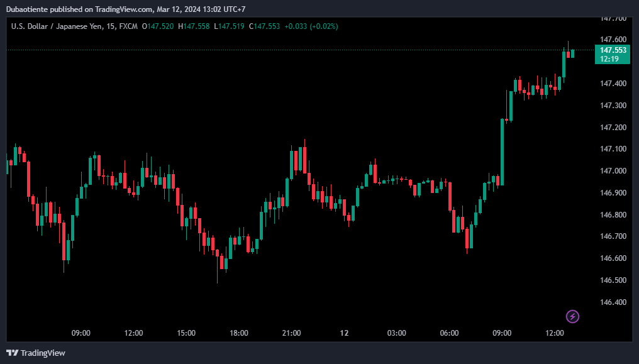Click the TradingView logo at bottom left
The image size is (639, 364).
point(36,353)
